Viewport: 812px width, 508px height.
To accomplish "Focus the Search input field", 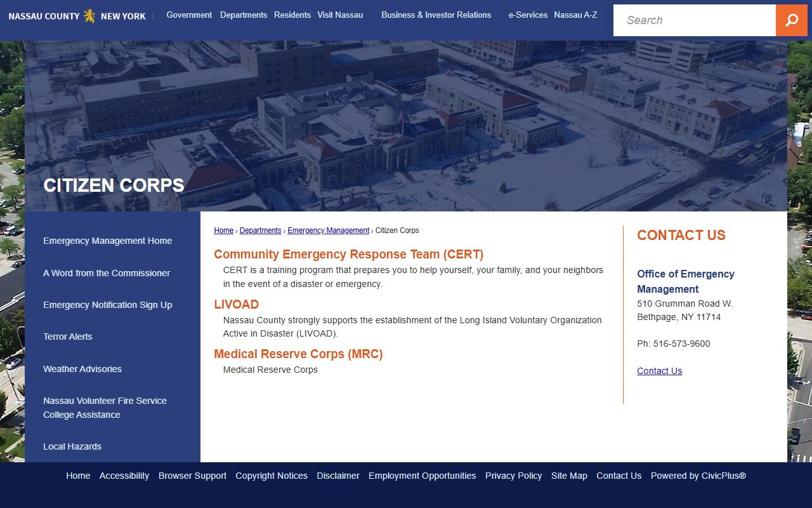I will click(695, 20).
